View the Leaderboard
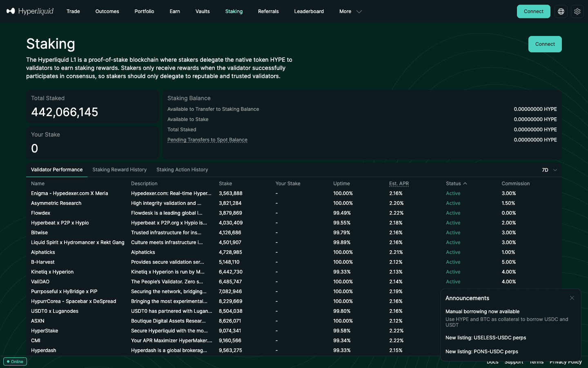This screenshot has height=368, width=588. [x=309, y=11]
